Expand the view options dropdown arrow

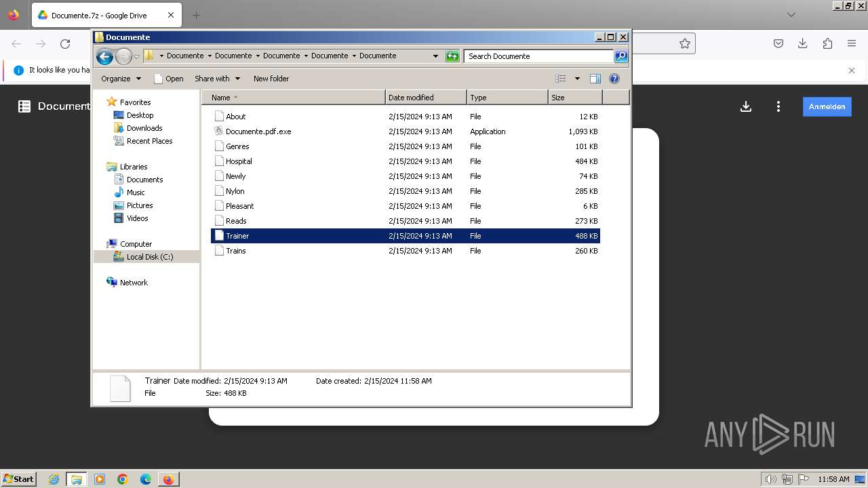(577, 79)
